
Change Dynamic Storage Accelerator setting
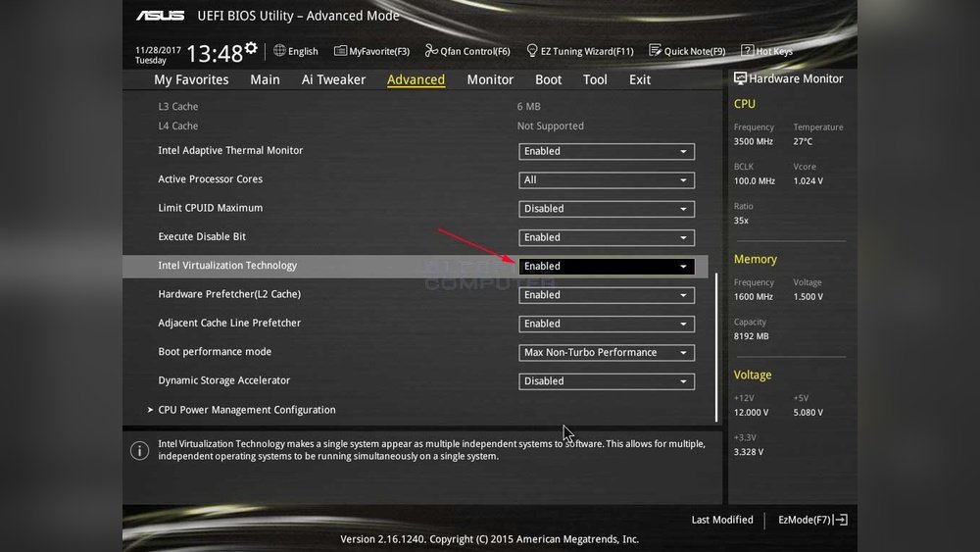(x=606, y=381)
